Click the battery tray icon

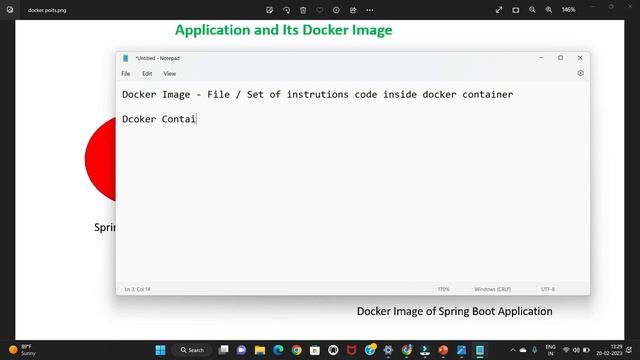coord(586,350)
